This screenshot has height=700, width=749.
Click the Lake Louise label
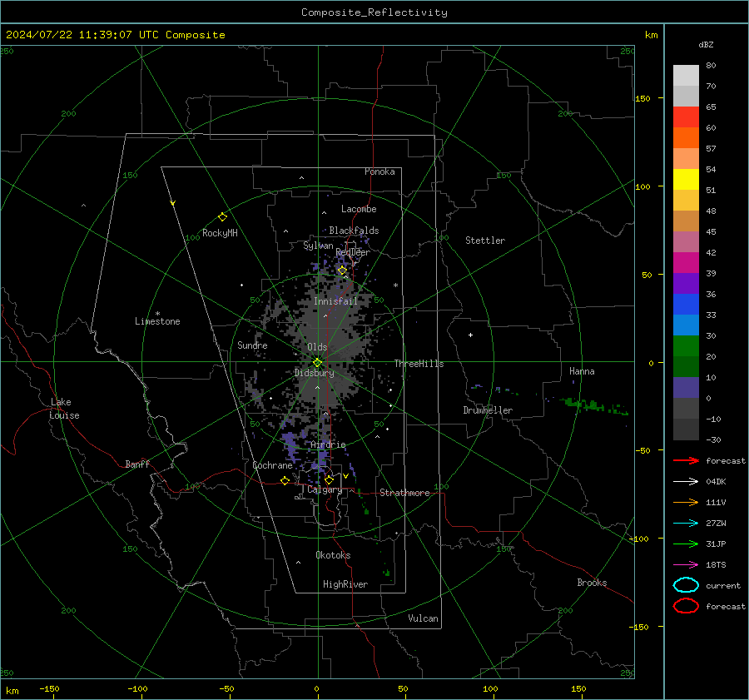(x=64, y=409)
